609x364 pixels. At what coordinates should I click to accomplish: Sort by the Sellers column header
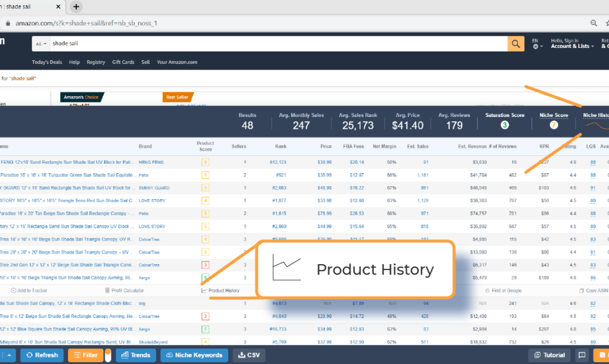239,146
